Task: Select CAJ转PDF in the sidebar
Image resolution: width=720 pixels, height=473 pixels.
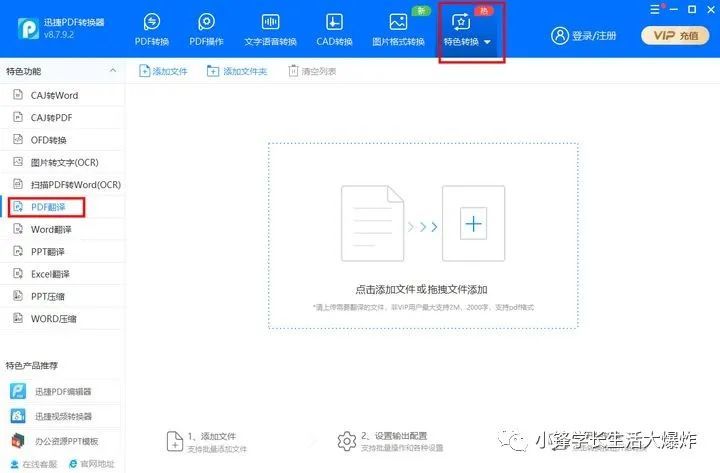Action: click(x=62, y=118)
